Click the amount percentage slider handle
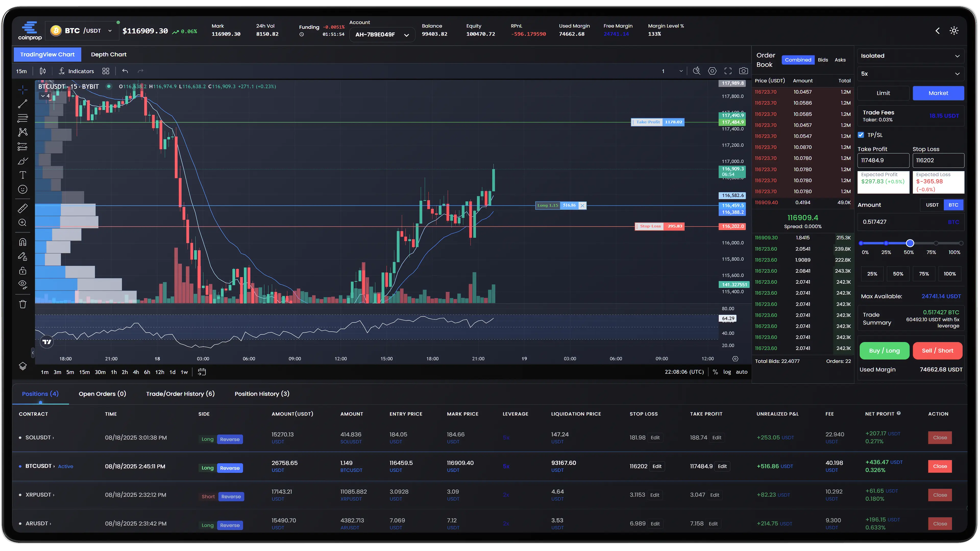This screenshot has height=551, width=980. click(x=910, y=243)
